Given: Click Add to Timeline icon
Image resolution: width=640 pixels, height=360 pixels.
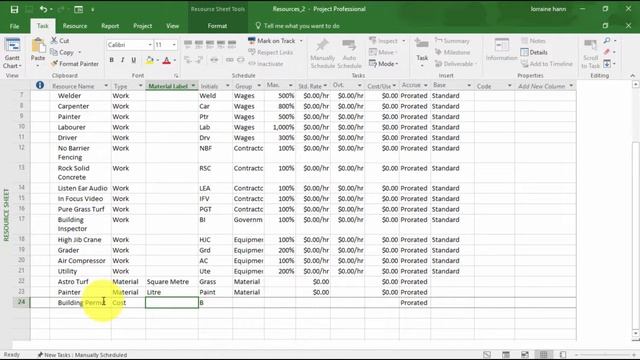Looking at the screenshot, I should point(524,64).
